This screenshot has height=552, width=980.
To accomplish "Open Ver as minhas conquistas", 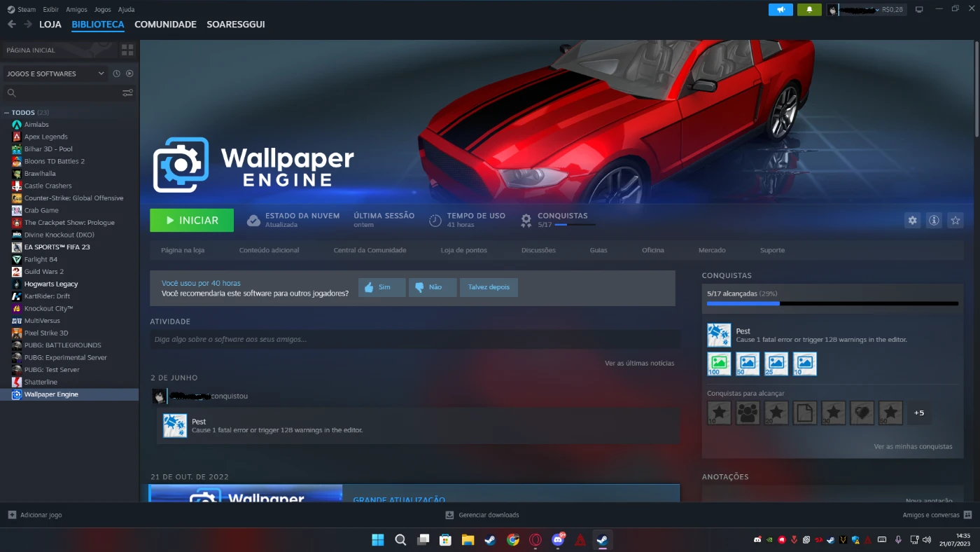I will click(913, 446).
